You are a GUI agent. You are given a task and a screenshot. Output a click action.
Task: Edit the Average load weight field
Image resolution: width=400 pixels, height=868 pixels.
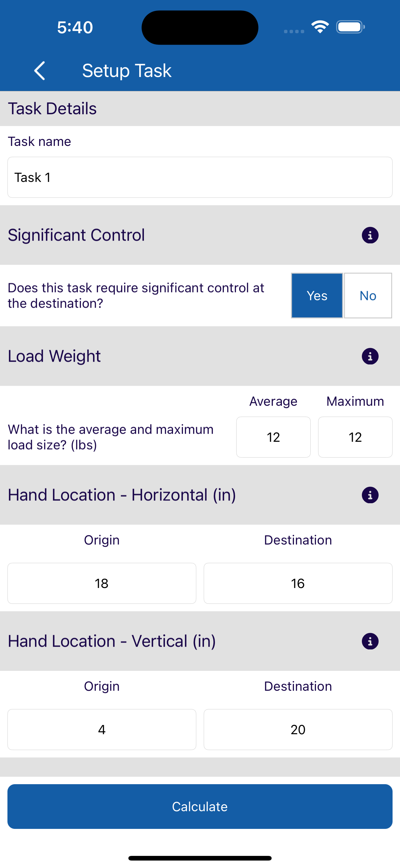273,437
